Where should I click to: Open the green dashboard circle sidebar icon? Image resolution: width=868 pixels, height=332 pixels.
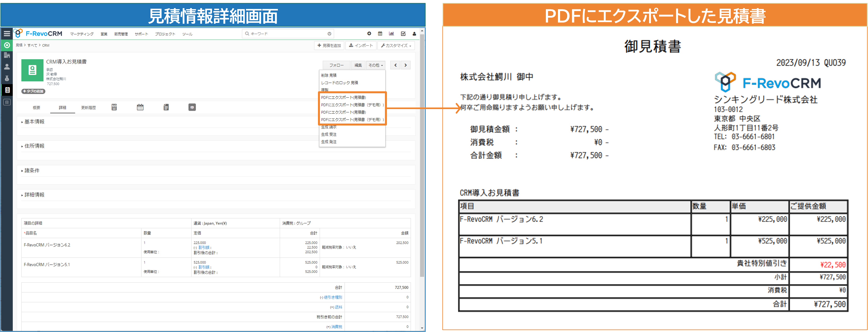click(x=7, y=45)
